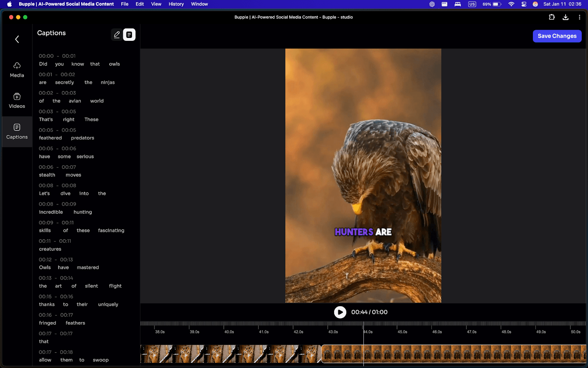Select caption word "creatures"
Screen dimensions: 588x368
tap(50, 249)
